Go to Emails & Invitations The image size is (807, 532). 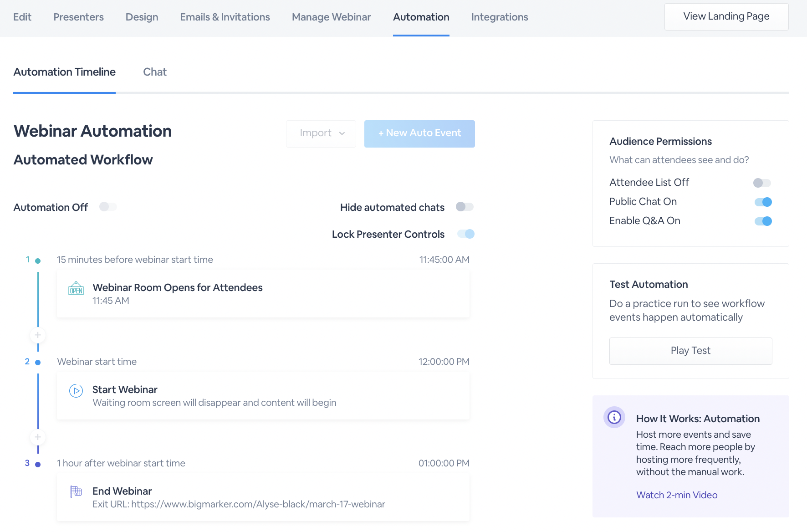coord(225,17)
